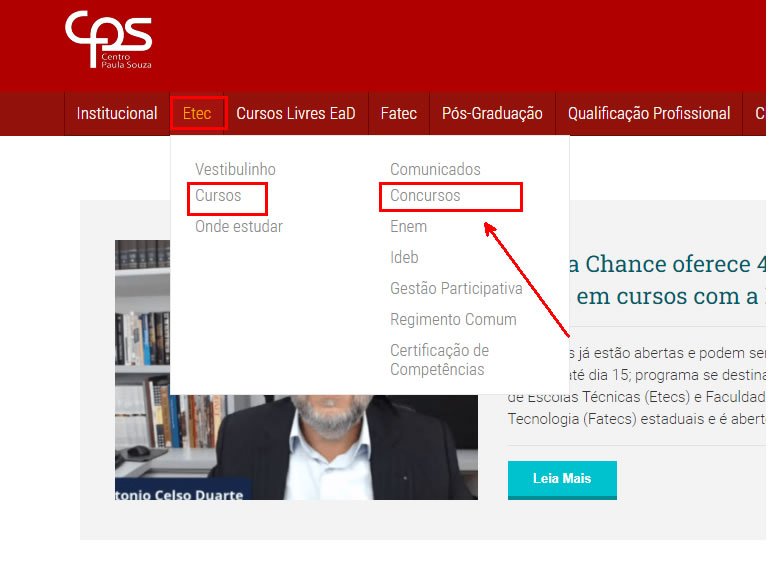The image size is (775, 586).
Task: Select the Cursos submenu link
Action: pyautogui.click(x=218, y=196)
